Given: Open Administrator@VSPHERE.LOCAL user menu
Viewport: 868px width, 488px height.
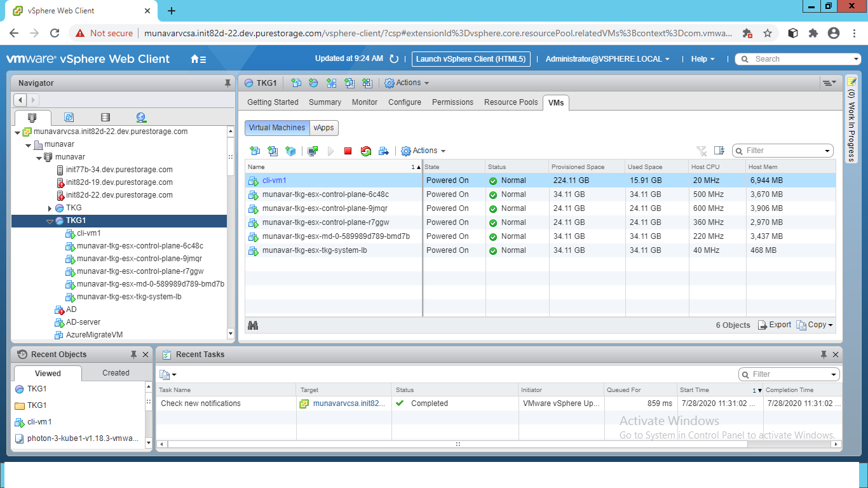Looking at the screenshot, I should pos(607,59).
